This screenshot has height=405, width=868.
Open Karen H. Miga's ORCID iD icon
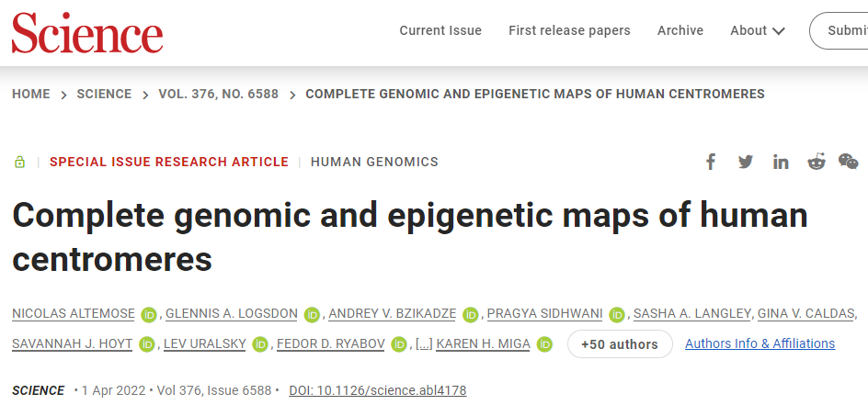[x=544, y=344]
